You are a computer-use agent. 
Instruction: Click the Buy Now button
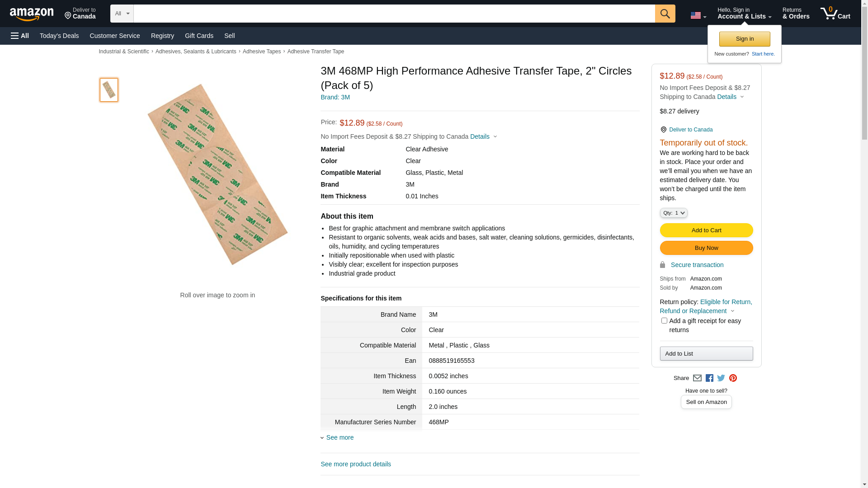[x=706, y=248]
